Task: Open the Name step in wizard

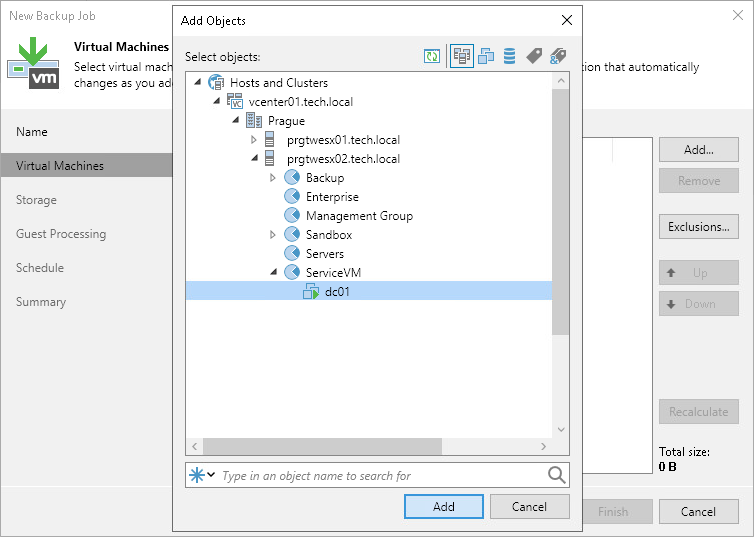Action: tap(32, 132)
